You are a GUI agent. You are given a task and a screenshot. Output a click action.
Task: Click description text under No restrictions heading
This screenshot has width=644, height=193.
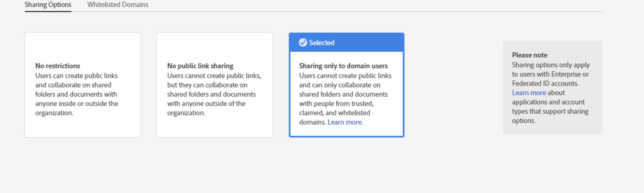click(x=76, y=94)
